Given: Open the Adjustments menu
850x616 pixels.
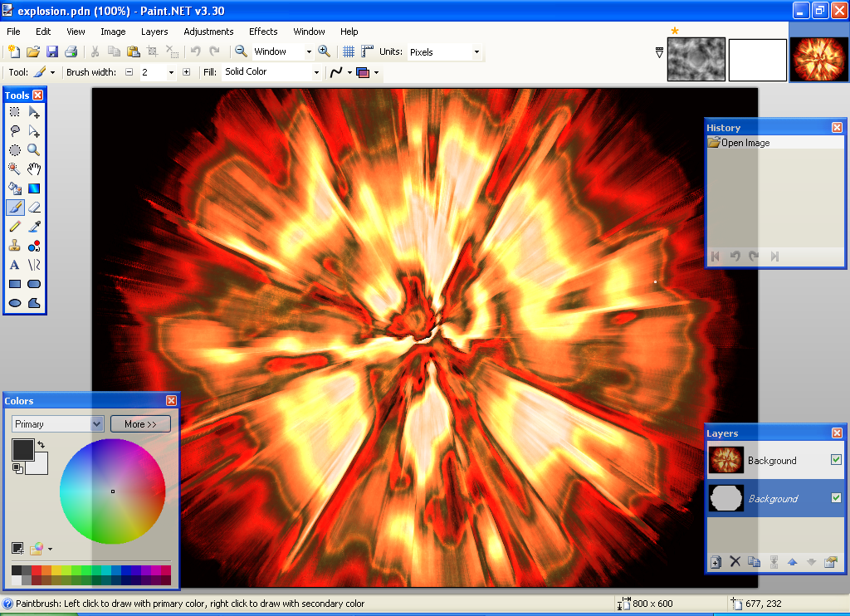Looking at the screenshot, I should point(208,32).
